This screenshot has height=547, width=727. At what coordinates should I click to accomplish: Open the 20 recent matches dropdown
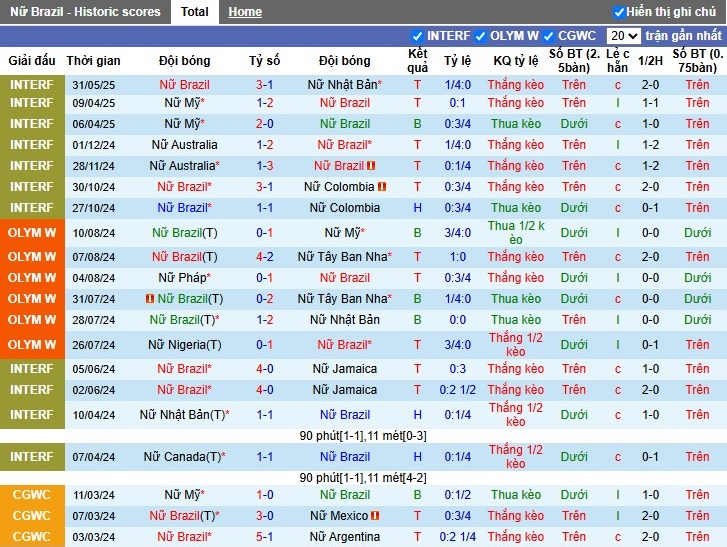click(x=624, y=36)
